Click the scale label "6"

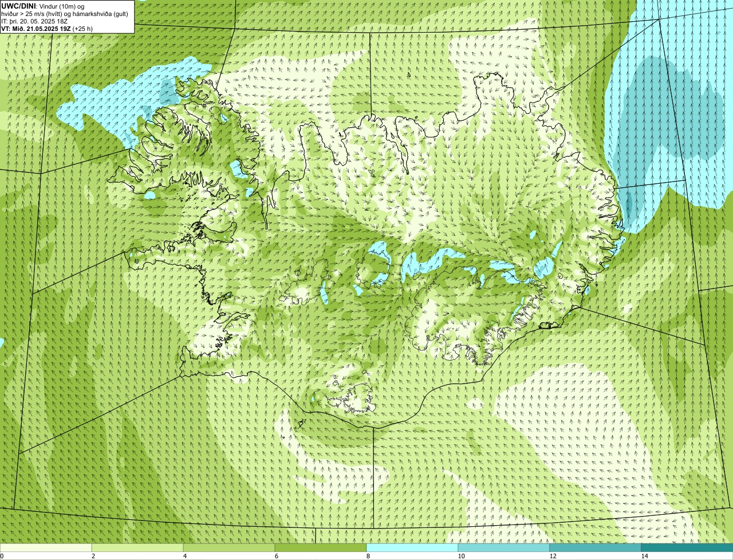coord(276,556)
